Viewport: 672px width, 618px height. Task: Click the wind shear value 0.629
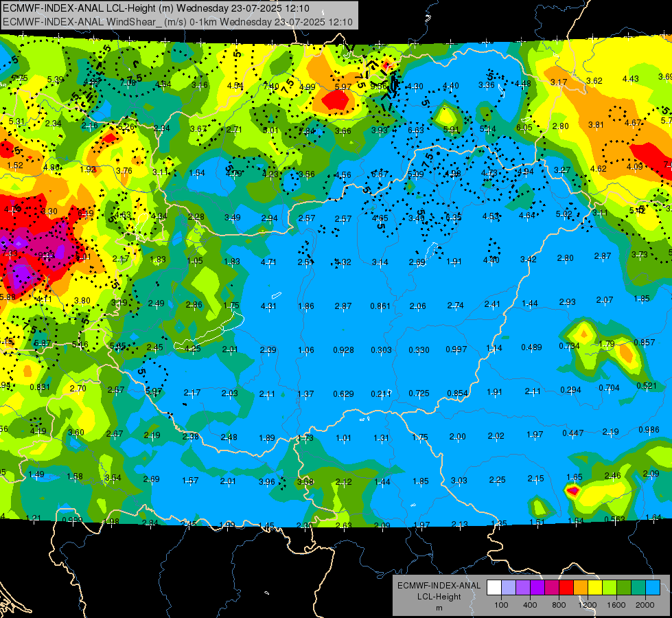click(343, 393)
